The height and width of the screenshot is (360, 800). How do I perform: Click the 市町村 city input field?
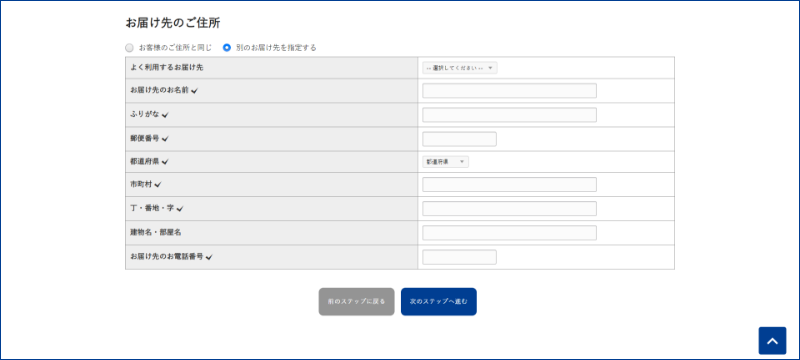pos(509,185)
